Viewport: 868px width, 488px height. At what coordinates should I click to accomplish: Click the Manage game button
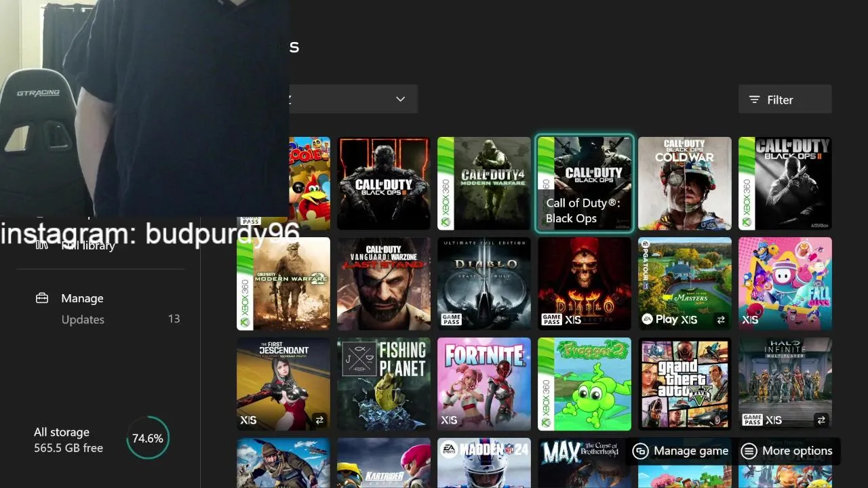680,451
